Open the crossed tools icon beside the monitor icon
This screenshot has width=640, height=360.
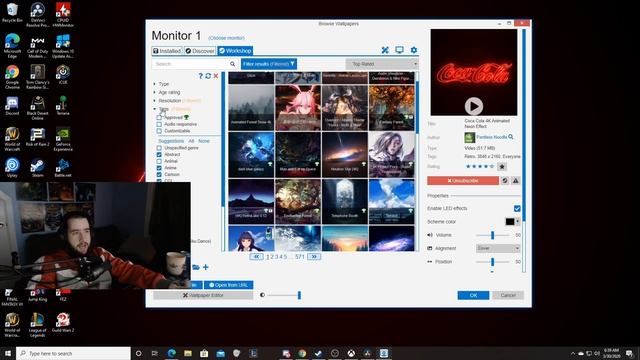(x=385, y=50)
